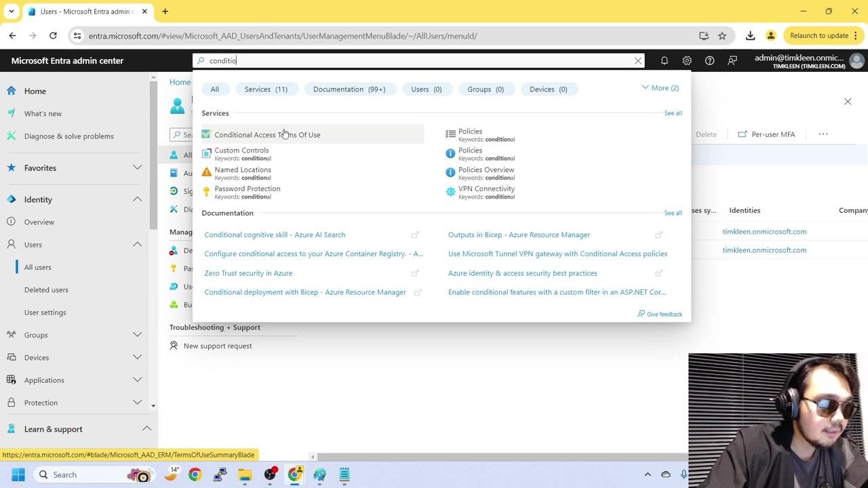The height and width of the screenshot is (488, 868).
Task: Click See all for Services
Action: [673, 113]
